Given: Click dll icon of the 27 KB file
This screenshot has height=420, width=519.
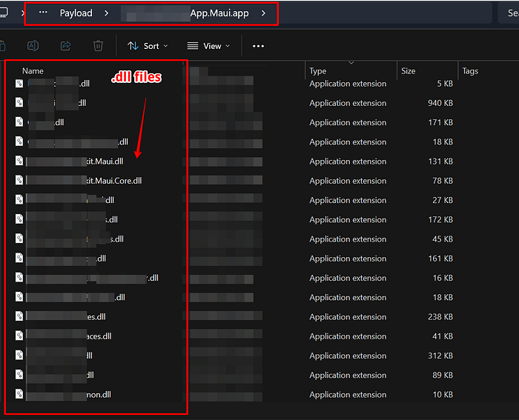Looking at the screenshot, I should [19, 200].
